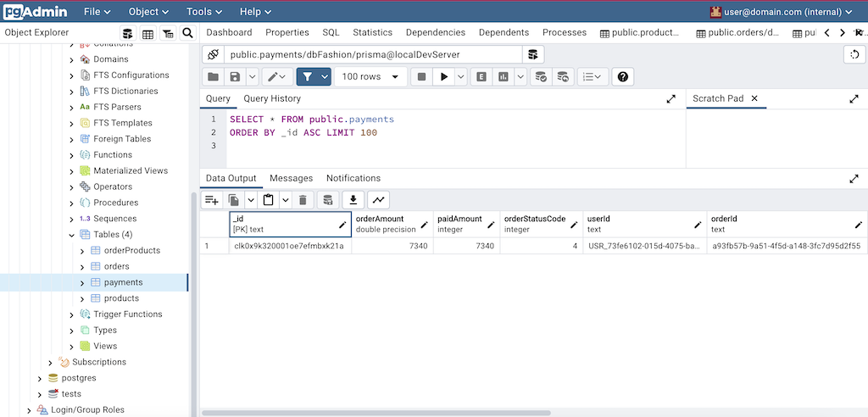The height and width of the screenshot is (417, 868).
Task: Maximize the query editor panel
Action: 671,99
